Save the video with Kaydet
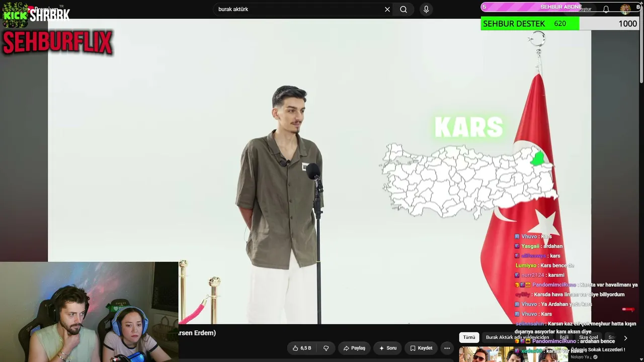644x362 pixels. (421, 348)
